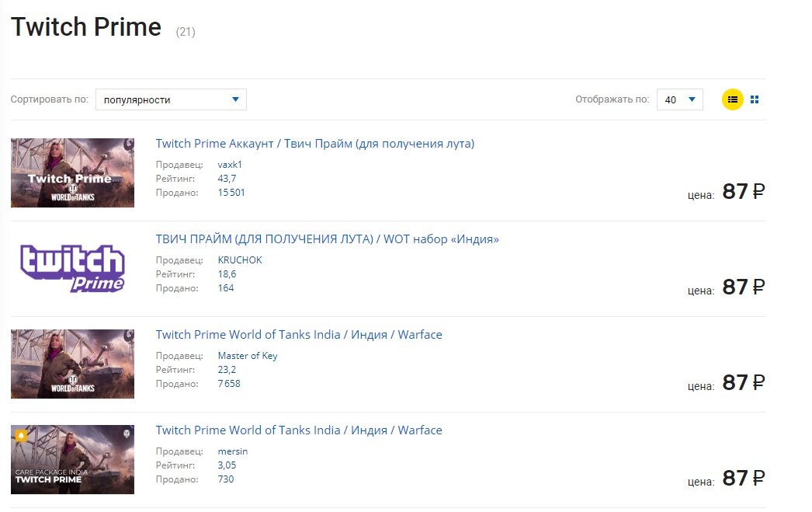Click the 87 ₽ price of KRUCHOK's listing

pyautogui.click(x=743, y=287)
